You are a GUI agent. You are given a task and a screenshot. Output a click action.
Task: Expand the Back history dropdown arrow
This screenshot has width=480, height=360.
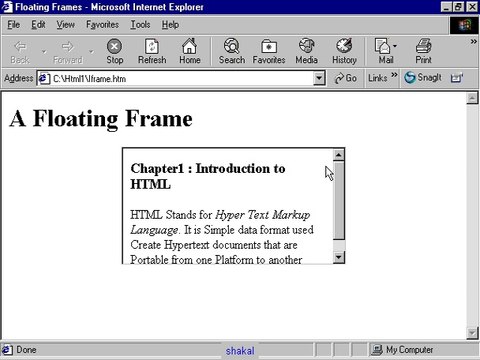[x=44, y=52]
